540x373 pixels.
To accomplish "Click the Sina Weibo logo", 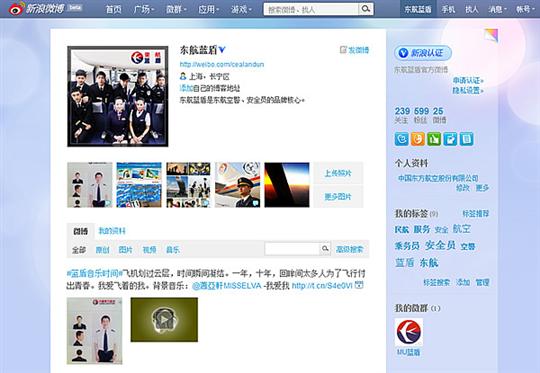I will (37, 9).
